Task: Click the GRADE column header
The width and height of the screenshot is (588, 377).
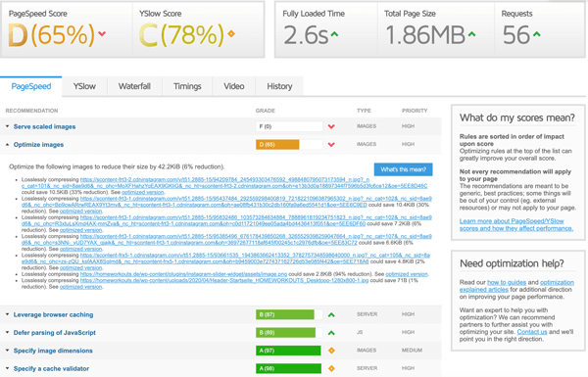Action: (x=266, y=111)
